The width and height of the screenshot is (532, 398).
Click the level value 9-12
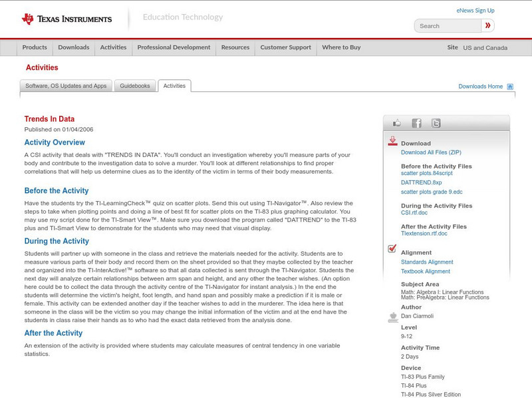406,337
